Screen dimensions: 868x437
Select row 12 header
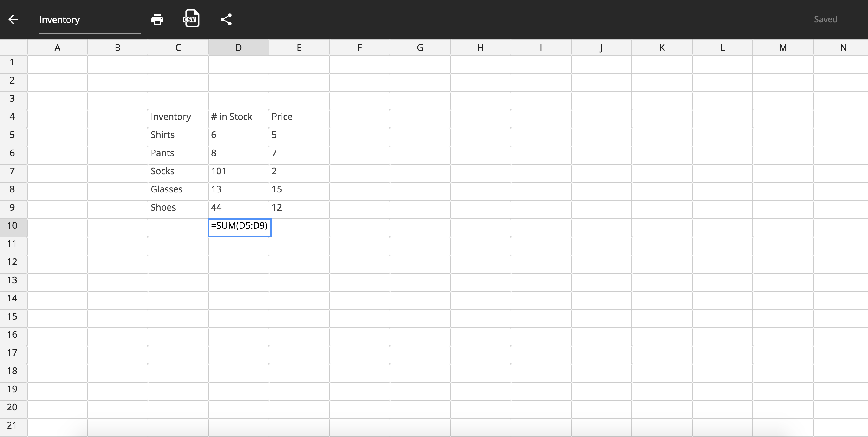[x=14, y=264]
